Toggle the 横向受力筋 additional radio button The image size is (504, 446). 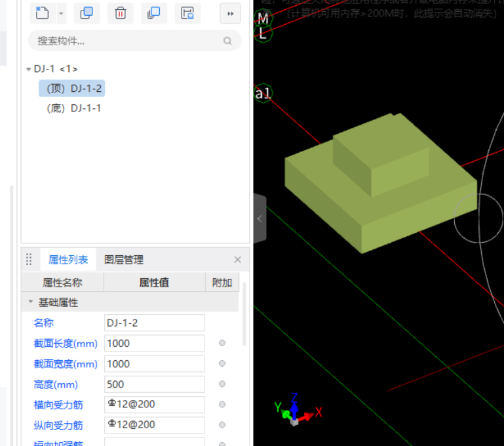pyautogui.click(x=222, y=405)
